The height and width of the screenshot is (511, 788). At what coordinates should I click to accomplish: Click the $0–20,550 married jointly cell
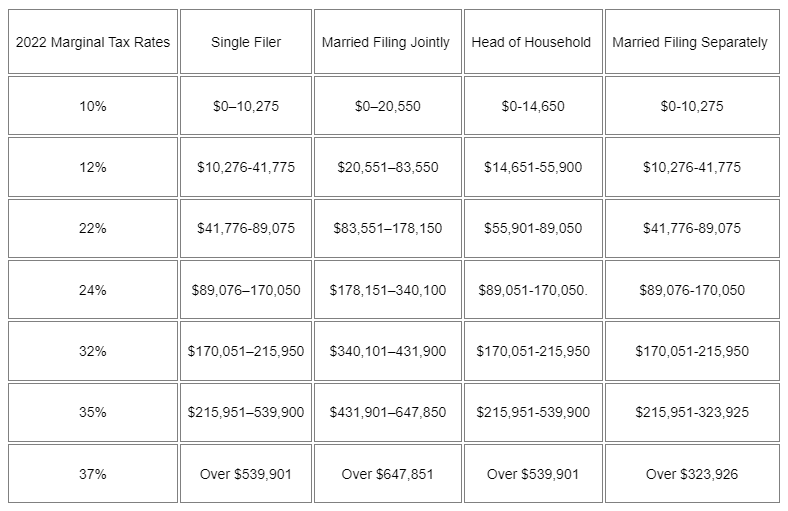coord(388,106)
